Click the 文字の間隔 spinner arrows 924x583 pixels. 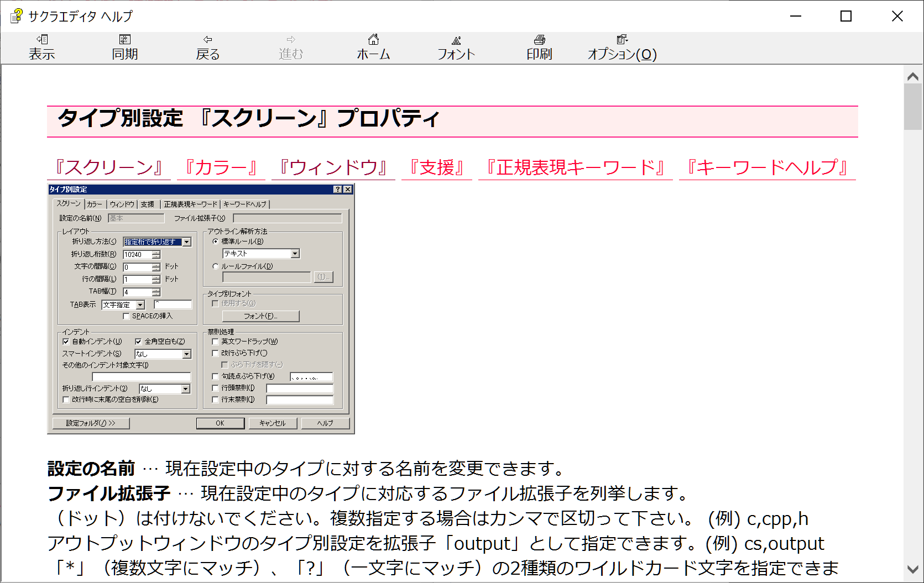(156, 267)
